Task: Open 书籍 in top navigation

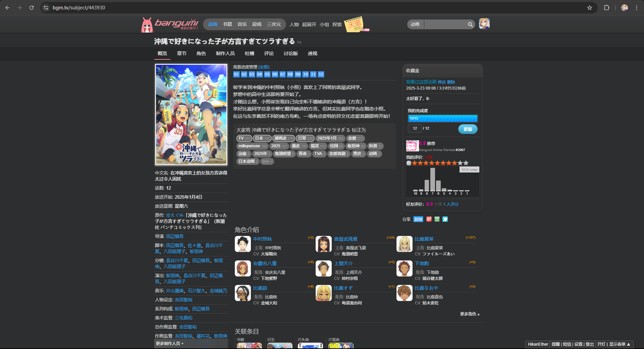Action: (x=227, y=24)
